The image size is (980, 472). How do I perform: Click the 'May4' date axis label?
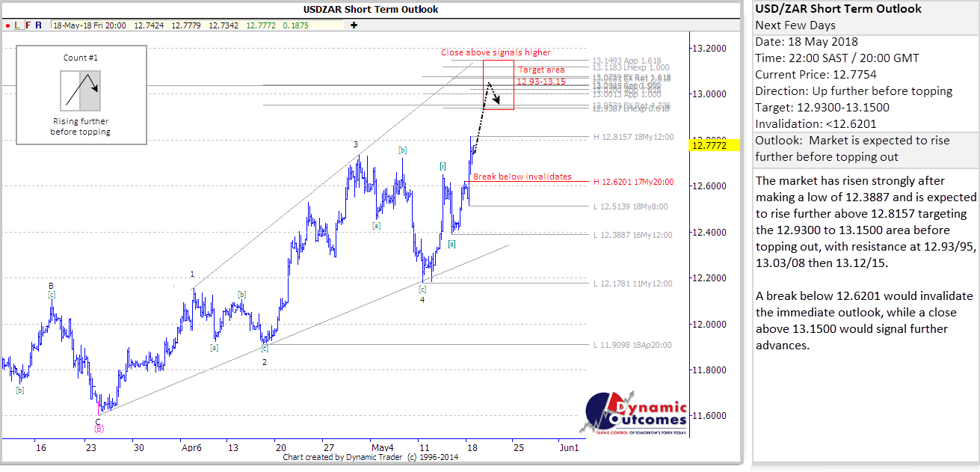tap(383, 447)
